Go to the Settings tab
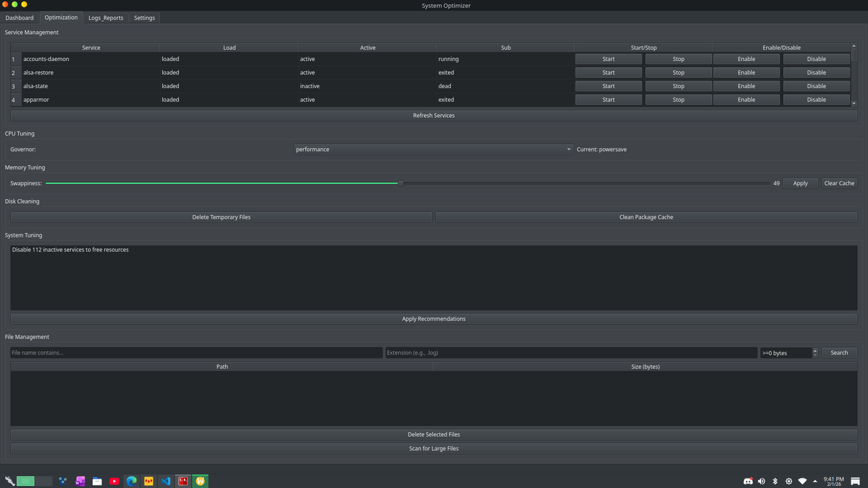This screenshot has width=868, height=488. pyautogui.click(x=144, y=18)
